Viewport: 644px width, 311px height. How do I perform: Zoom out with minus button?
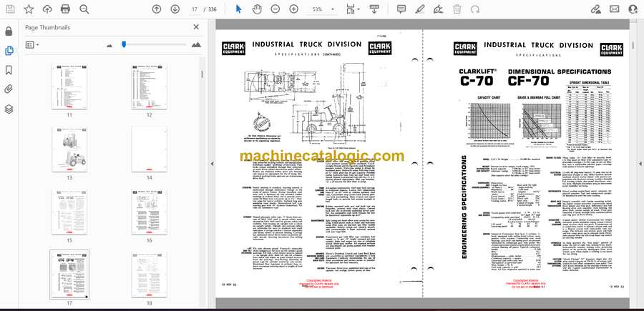click(275, 9)
